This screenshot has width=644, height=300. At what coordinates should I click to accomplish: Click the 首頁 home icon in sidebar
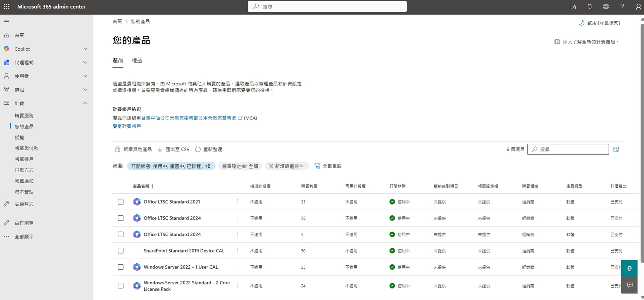[6, 35]
